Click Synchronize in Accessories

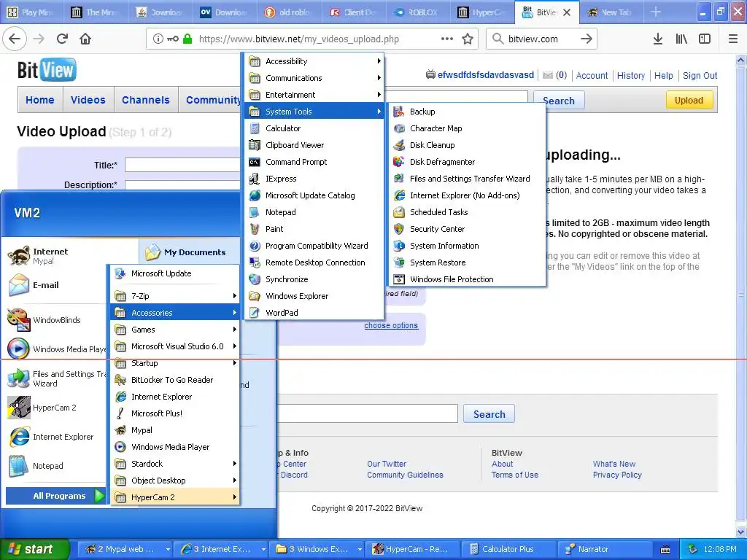(x=314, y=279)
